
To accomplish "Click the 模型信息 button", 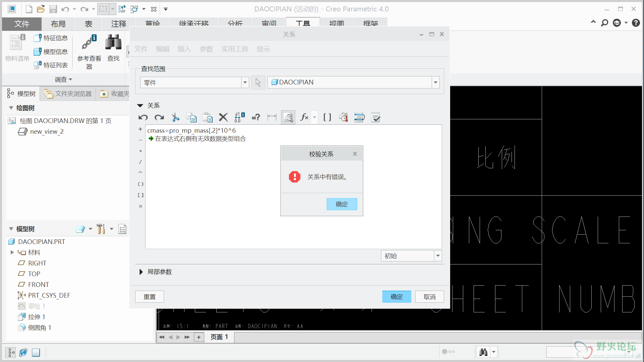I will point(51,52).
